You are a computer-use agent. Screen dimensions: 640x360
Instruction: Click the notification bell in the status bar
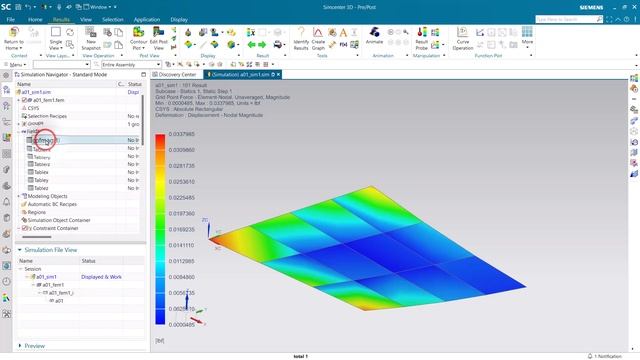pyautogui.click(x=590, y=356)
